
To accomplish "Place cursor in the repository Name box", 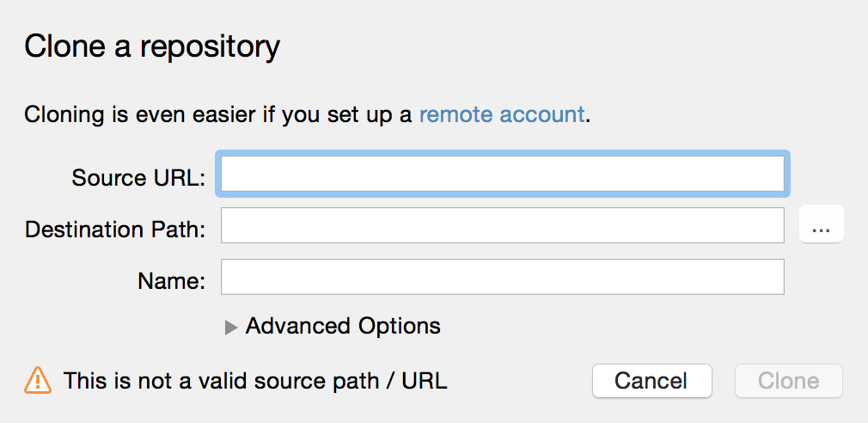I will 503,277.
